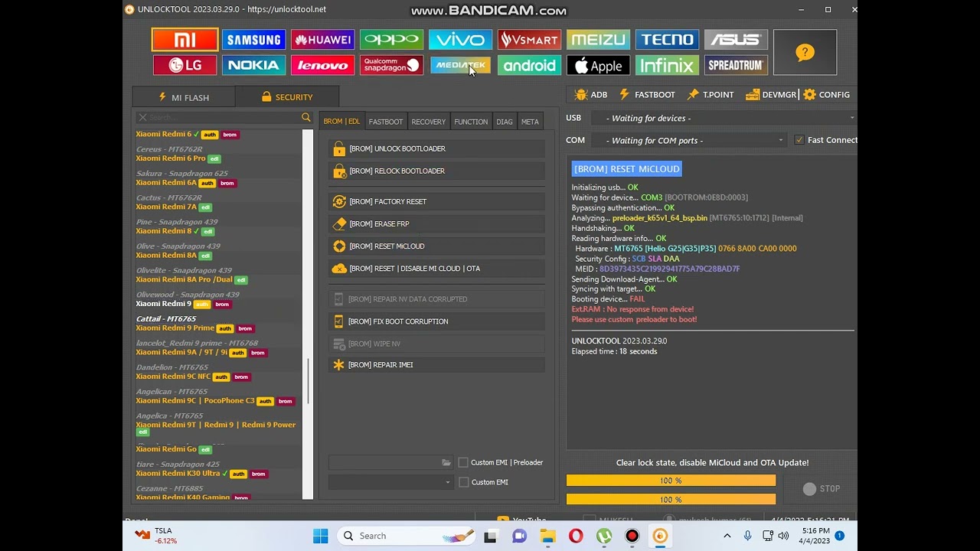The height and width of the screenshot is (551, 980).
Task: Select the MediaTek brand logo
Action: [x=460, y=65]
